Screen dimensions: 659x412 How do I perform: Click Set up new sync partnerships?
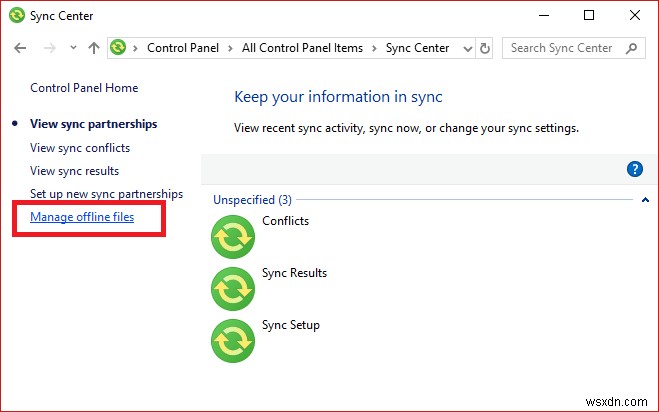pyautogui.click(x=106, y=194)
